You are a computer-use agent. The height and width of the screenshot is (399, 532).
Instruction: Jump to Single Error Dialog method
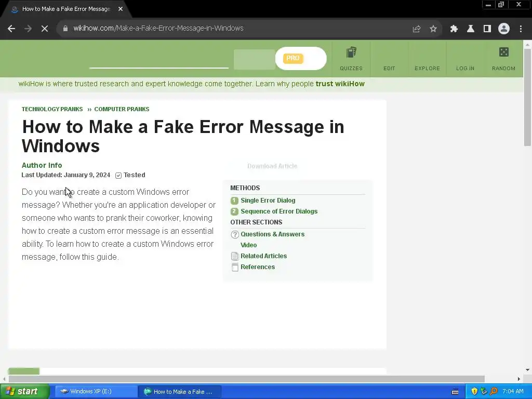268,201
